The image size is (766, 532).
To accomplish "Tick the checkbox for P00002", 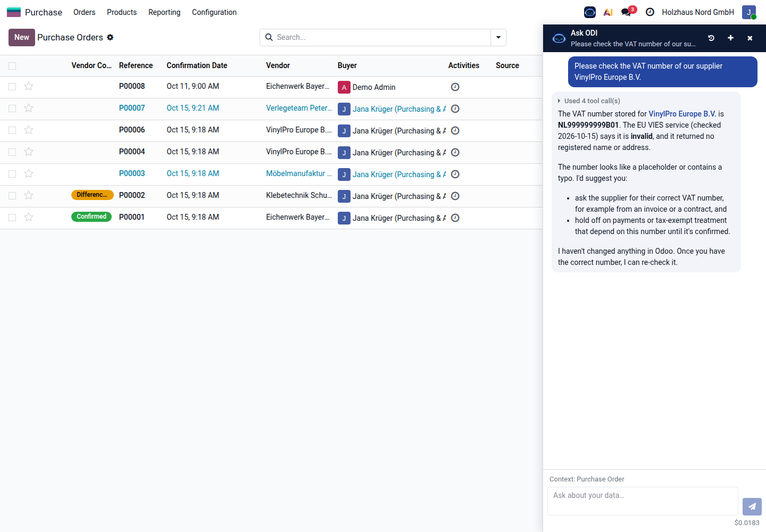I will pyautogui.click(x=12, y=196).
